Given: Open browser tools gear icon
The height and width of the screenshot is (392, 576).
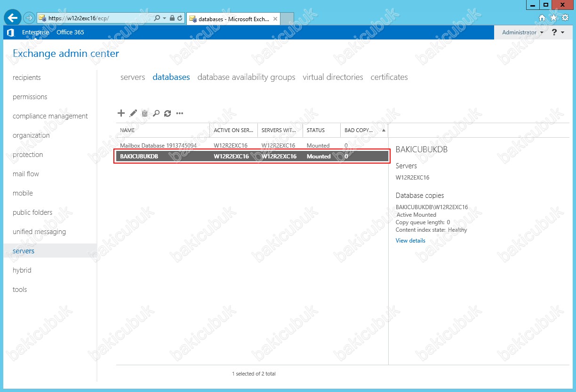Looking at the screenshot, I should 564,18.
